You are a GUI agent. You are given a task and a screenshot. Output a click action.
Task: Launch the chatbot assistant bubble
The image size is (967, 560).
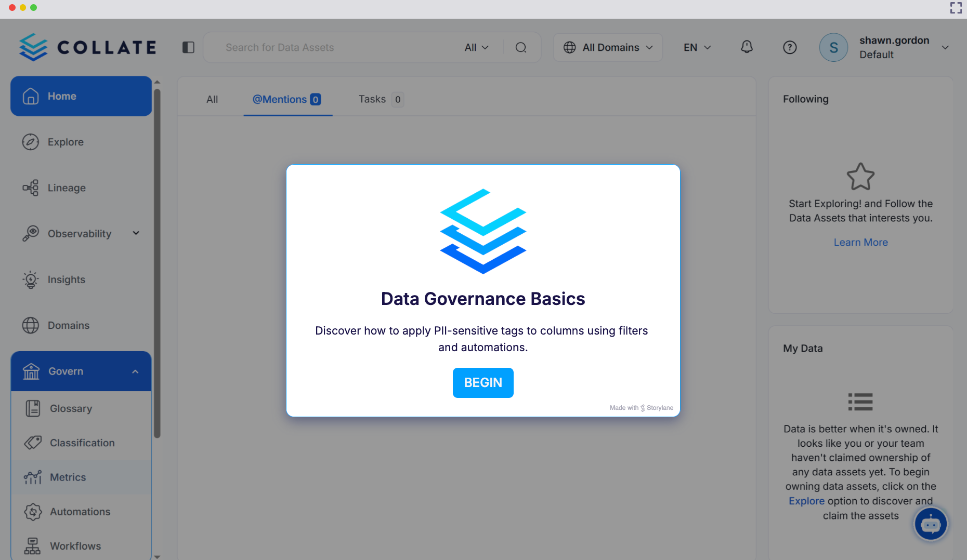coord(931,524)
